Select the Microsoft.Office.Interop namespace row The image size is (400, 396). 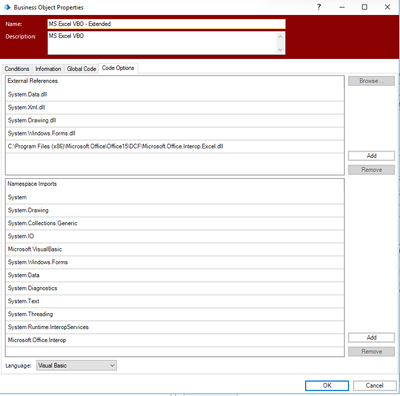pos(175,340)
